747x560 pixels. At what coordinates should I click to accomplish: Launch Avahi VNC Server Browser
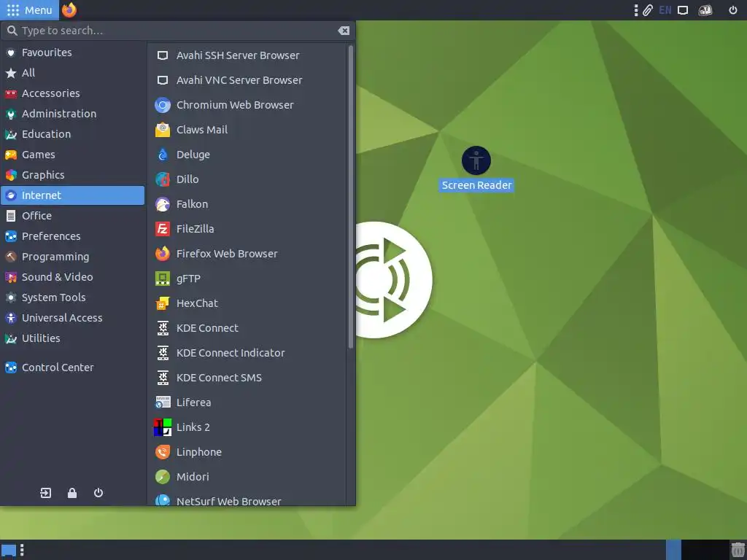coord(247,80)
